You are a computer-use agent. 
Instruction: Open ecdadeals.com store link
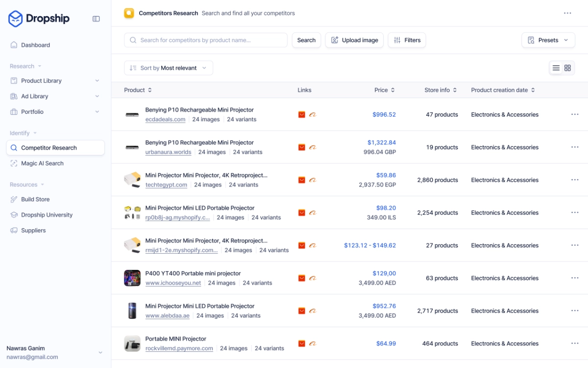pyautogui.click(x=165, y=119)
